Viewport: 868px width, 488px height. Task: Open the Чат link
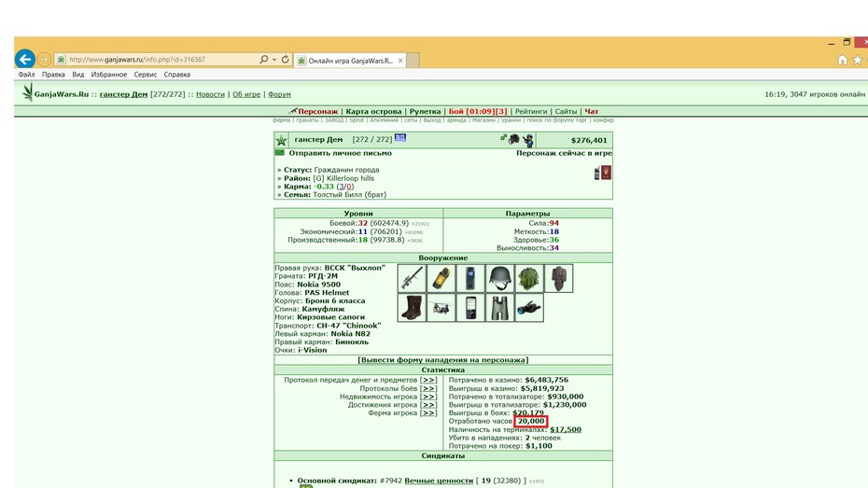coord(592,111)
